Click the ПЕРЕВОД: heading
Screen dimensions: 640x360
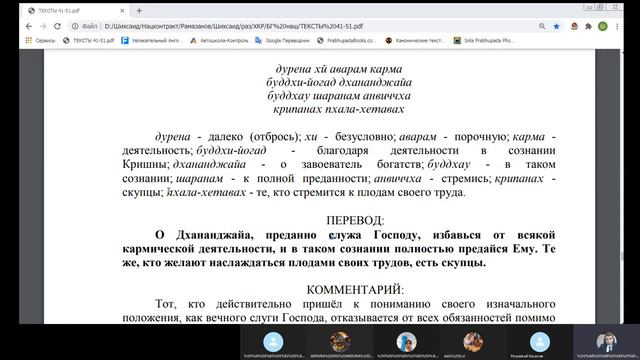pyautogui.click(x=355, y=220)
